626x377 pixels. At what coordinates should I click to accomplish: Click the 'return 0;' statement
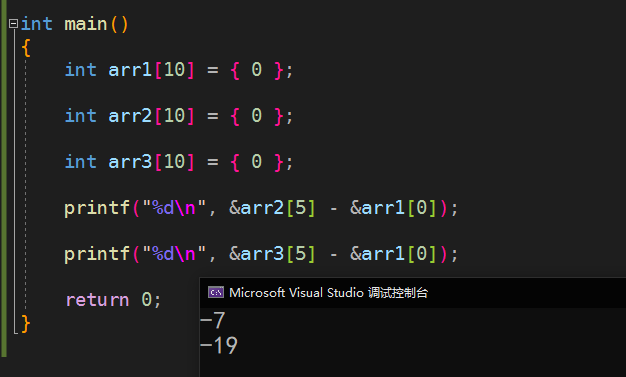point(113,300)
